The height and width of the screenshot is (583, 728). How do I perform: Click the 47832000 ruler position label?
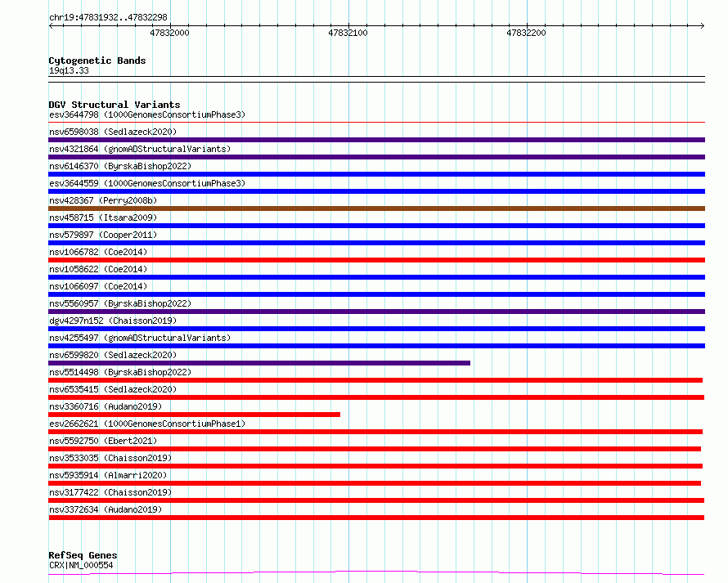point(169,33)
